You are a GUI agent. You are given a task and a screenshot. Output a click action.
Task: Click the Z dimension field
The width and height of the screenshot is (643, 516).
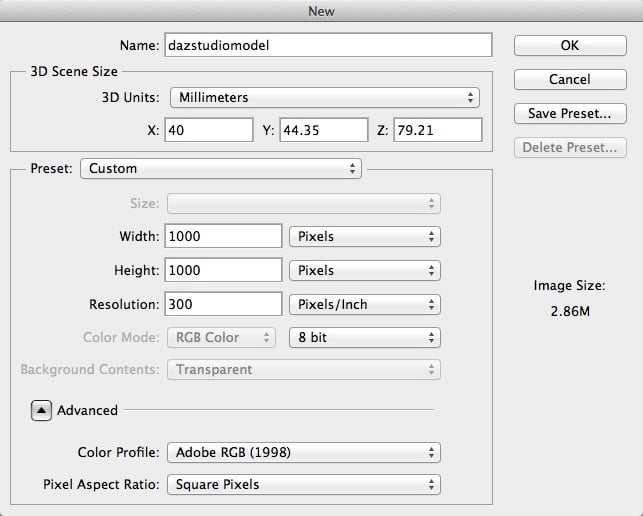(x=437, y=130)
